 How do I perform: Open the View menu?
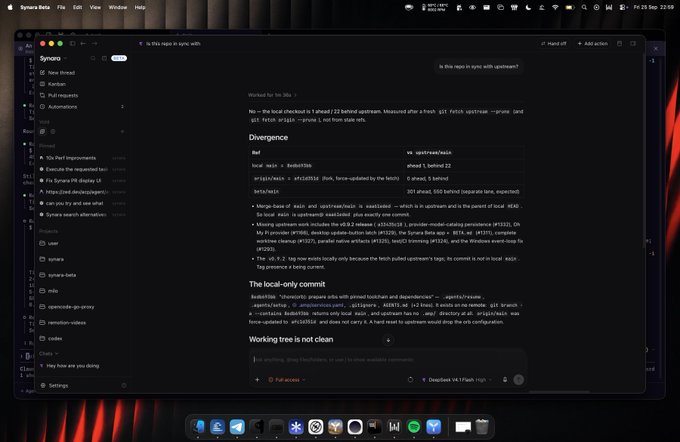tap(95, 7)
